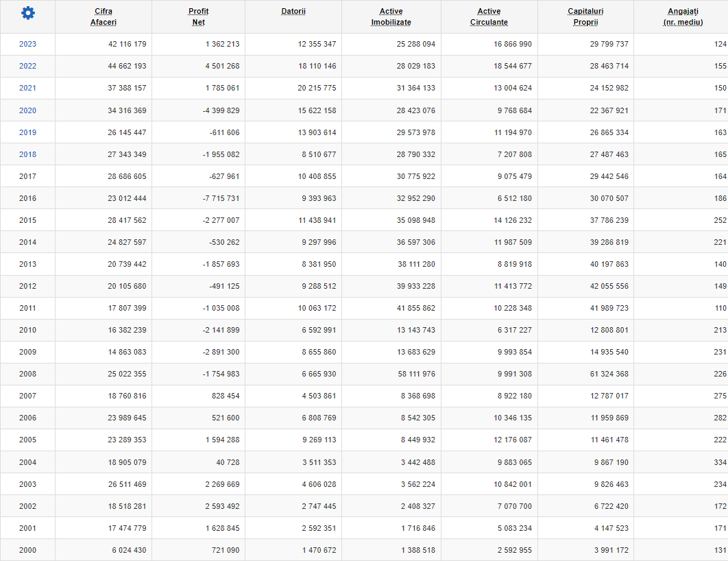Screen dimensions: 728x561
Task: Click the Active Circulante column header
Action: 489,16
